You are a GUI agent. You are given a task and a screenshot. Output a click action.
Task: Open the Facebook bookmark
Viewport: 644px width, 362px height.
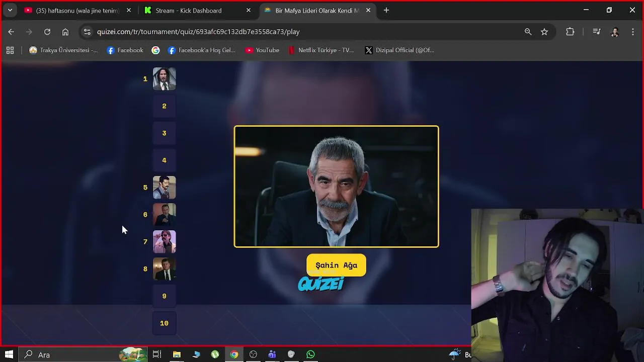[125, 50]
